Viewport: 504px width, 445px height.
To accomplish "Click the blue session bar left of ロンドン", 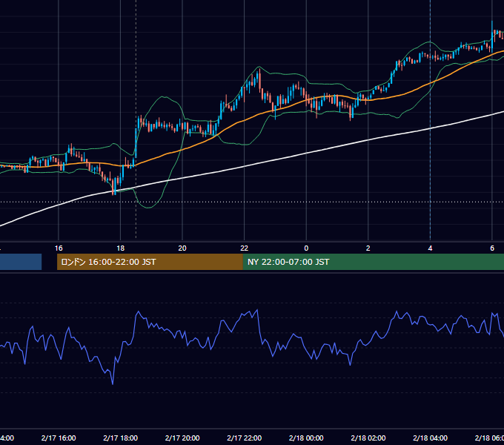I will pyautogui.click(x=21, y=262).
